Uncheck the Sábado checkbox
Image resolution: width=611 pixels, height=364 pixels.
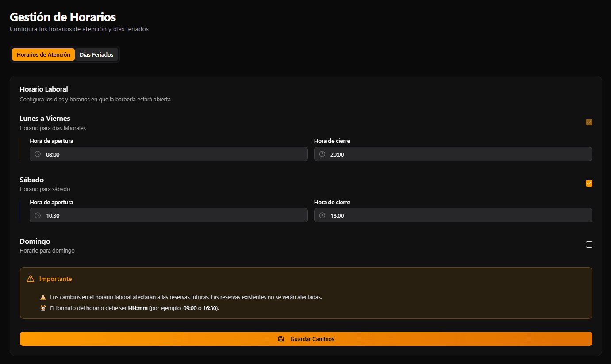click(589, 183)
